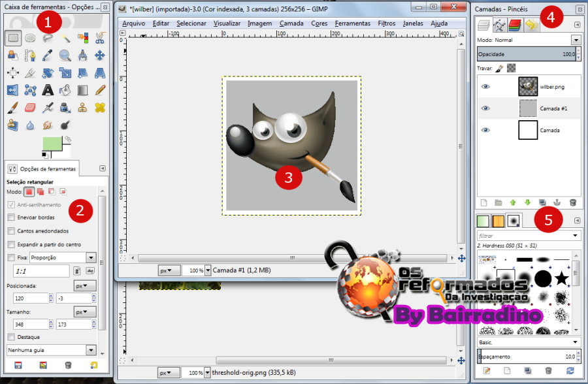Open the Ferramentas menu
This screenshot has height=384, width=588.
353,24
